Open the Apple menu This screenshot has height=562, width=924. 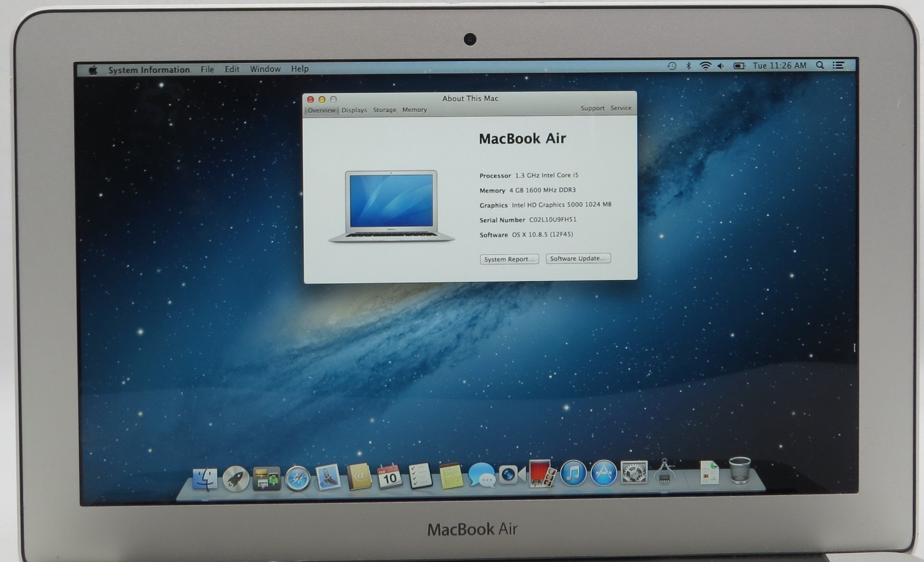point(93,70)
